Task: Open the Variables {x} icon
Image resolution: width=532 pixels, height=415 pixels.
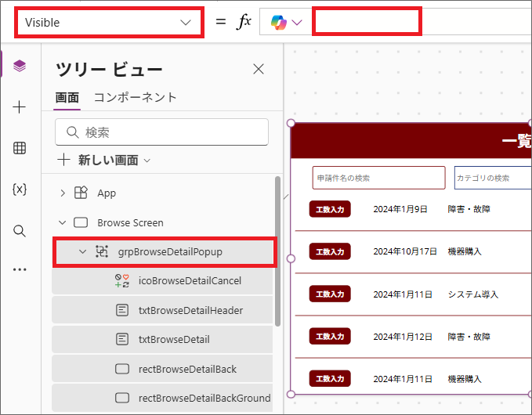Action: click(x=20, y=189)
